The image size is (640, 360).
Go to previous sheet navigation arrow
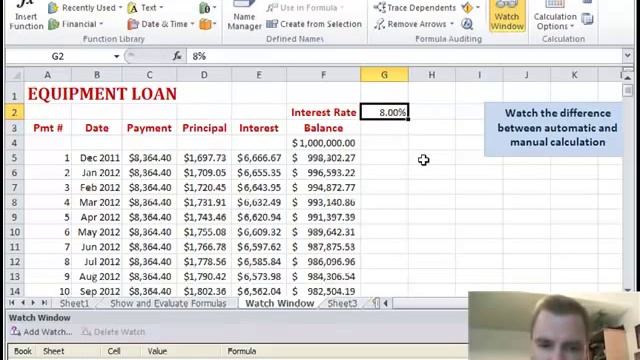[x=23, y=303]
